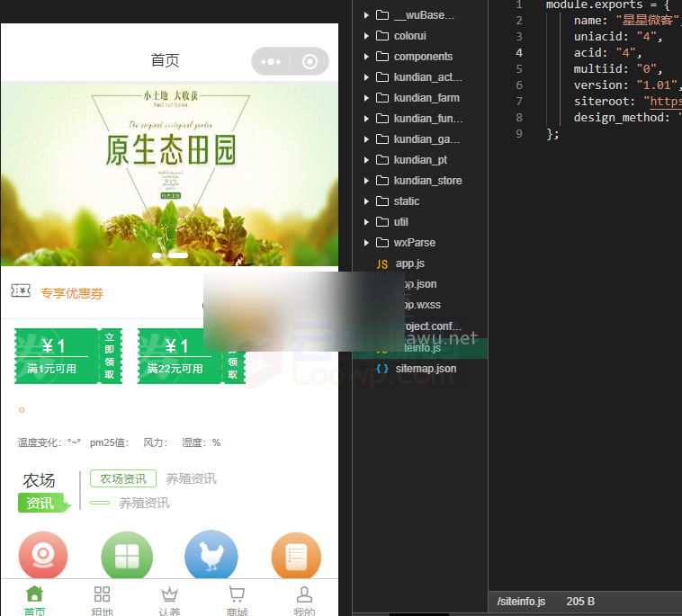Screen dimensions: 682x616
Task: Click the /siteinfo.js path in status bar
Action: 521,602
